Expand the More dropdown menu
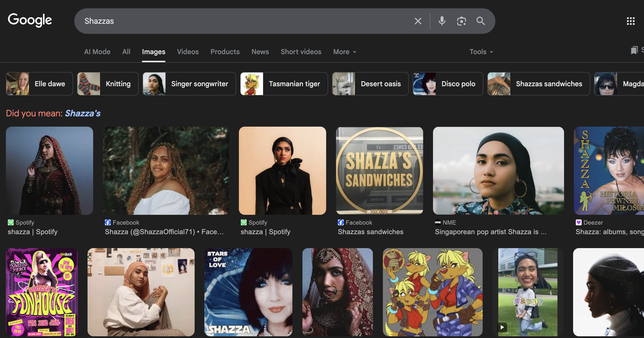The width and height of the screenshot is (644, 338). click(344, 52)
